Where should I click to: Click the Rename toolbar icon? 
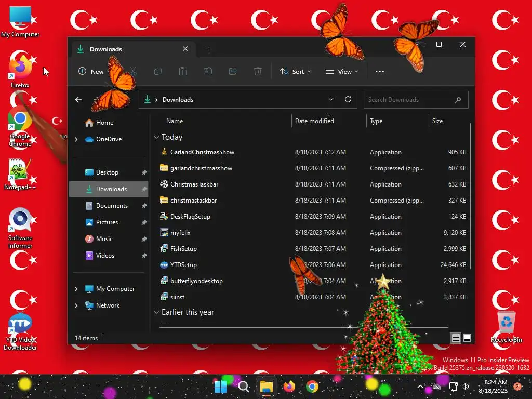click(208, 71)
